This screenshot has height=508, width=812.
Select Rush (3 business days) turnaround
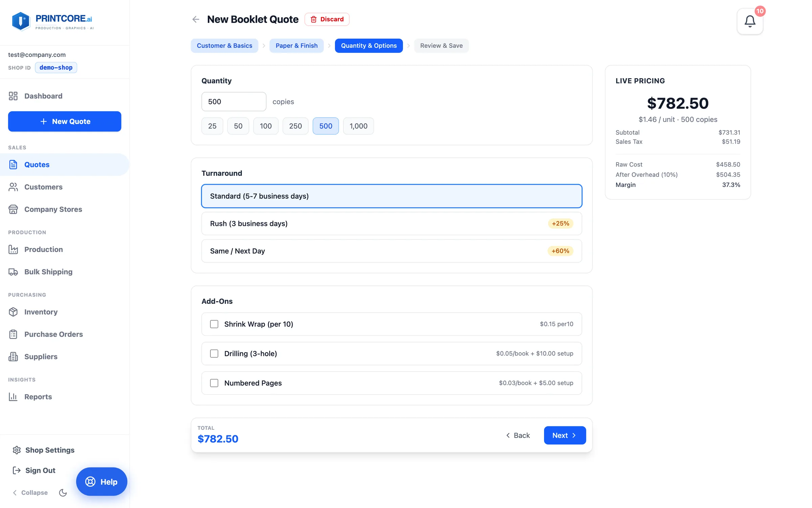coord(391,224)
